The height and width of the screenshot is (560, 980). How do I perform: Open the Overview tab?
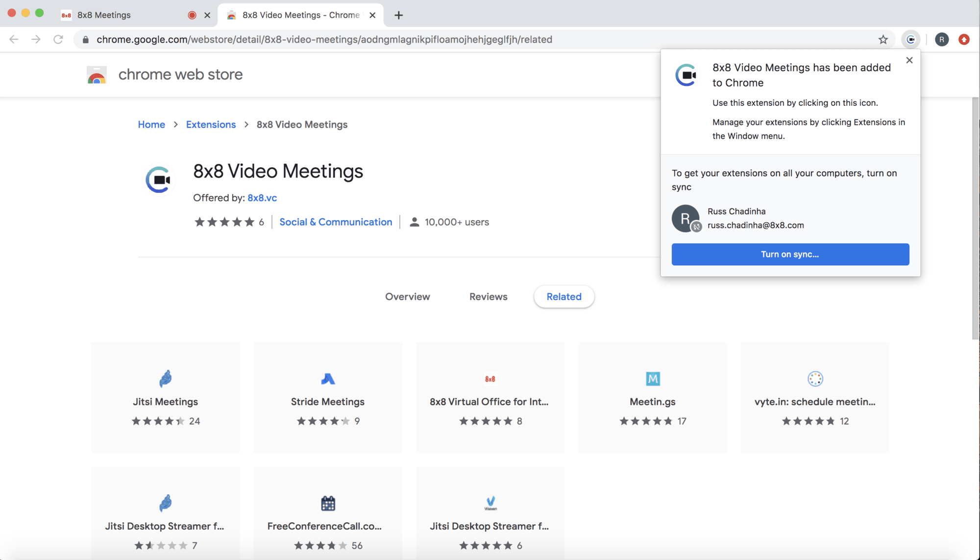[x=407, y=297]
